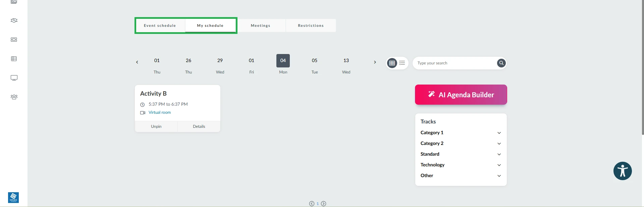Open the monitor screen icon in sidebar
This screenshot has width=644, height=207.
[14, 78]
